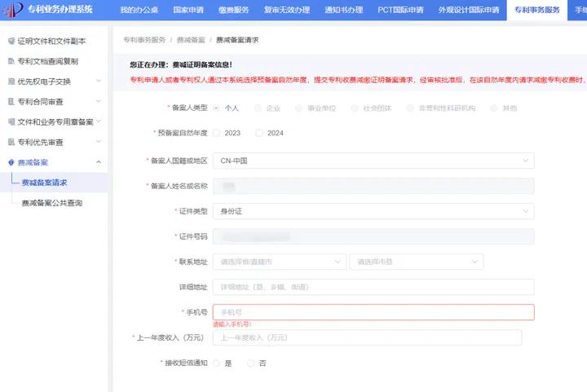Click the 上一年度收入 (万元) input field
Screen dimensions: 587x392
pyautogui.click(x=367, y=337)
